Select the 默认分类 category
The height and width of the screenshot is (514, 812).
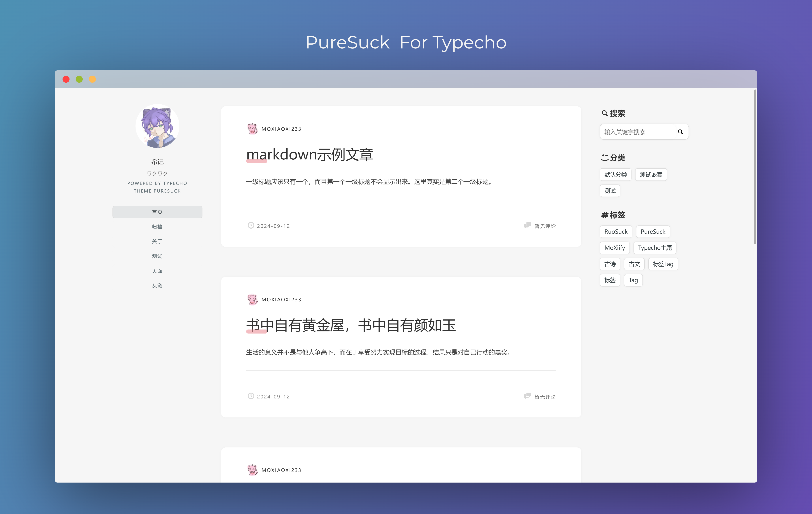point(615,175)
